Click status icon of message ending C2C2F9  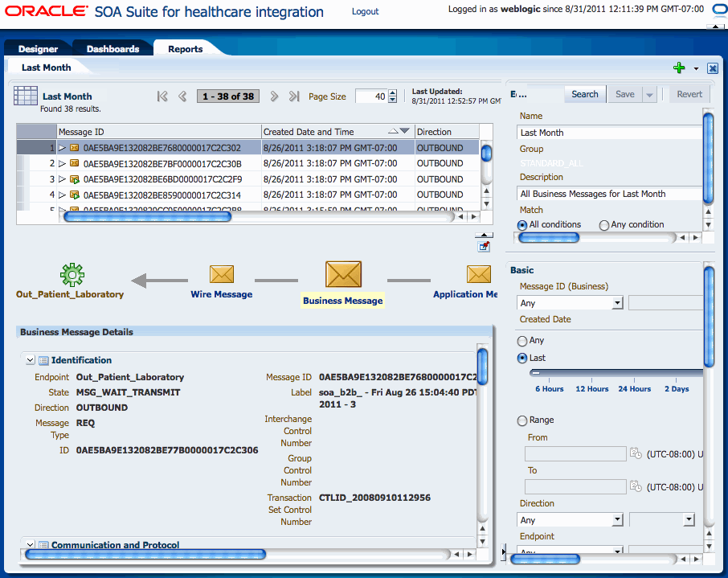coord(74,179)
